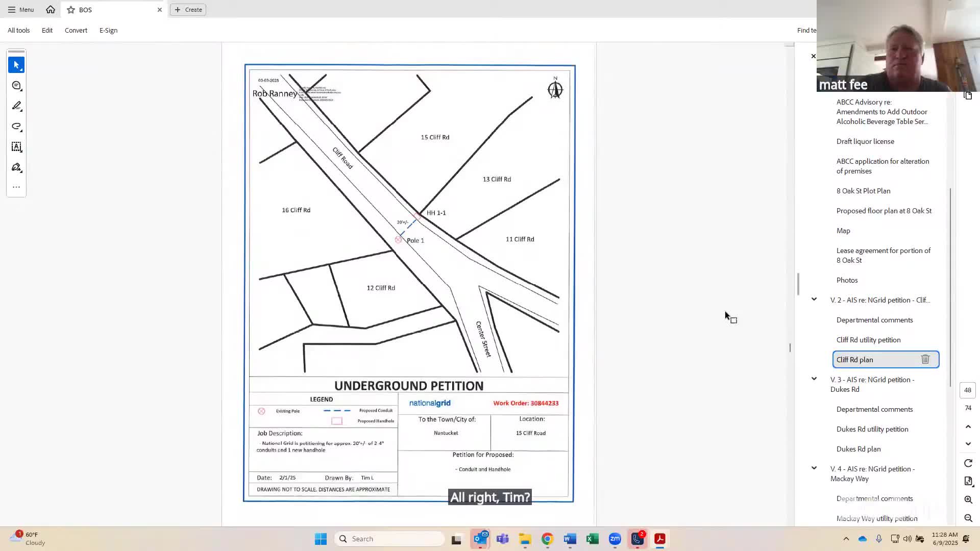The height and width of the screenshot is (551, 980).
Task: Select the highlighter pen tool
Action: point(16,106)
